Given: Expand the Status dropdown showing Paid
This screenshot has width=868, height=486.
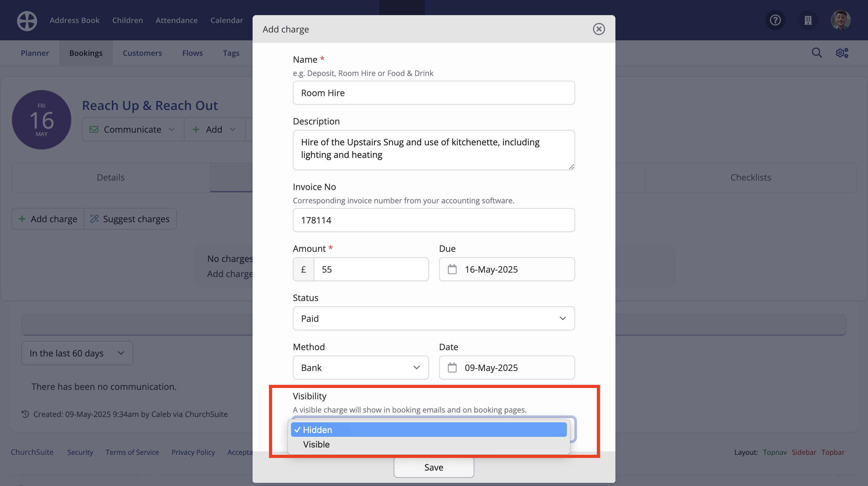Looking at the screenshot, I should click(434, 318).
